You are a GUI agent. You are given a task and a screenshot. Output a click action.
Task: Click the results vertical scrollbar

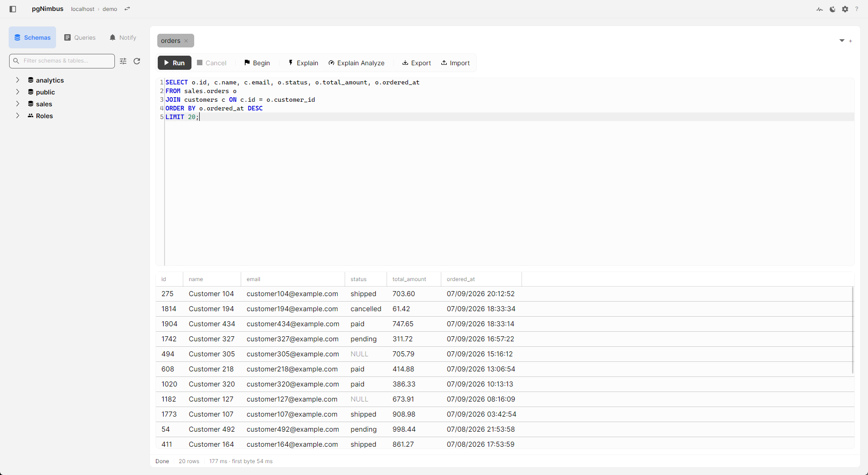(852, 330)
